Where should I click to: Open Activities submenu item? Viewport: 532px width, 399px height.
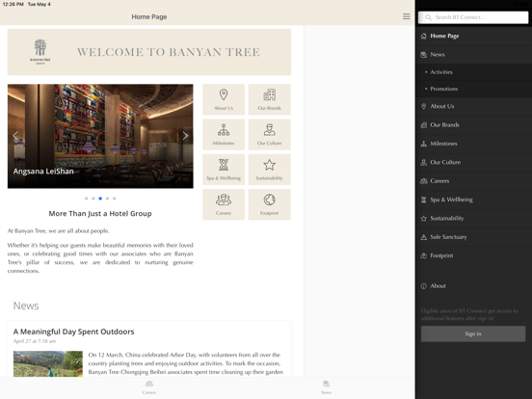pyautogui.click(x=473, y=72)
